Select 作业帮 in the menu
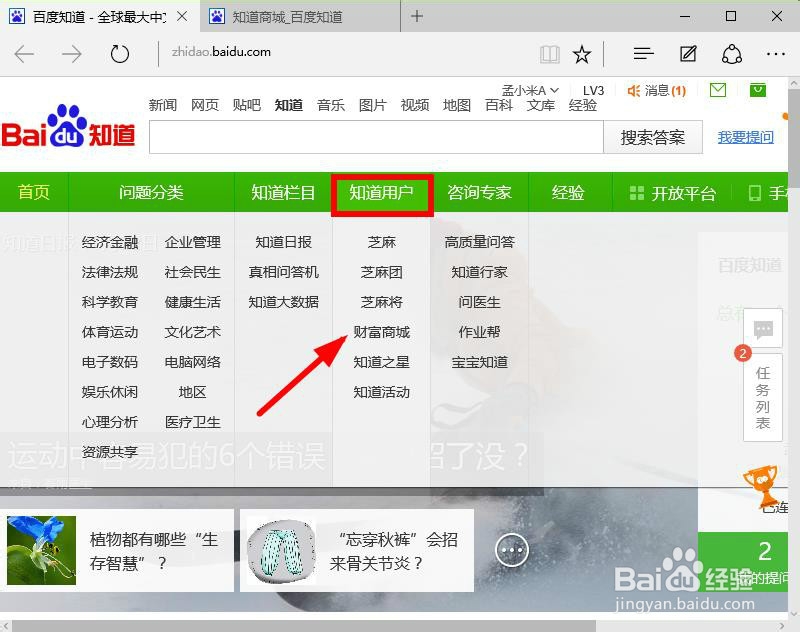The image size is (800, 632). coord(480,332)
